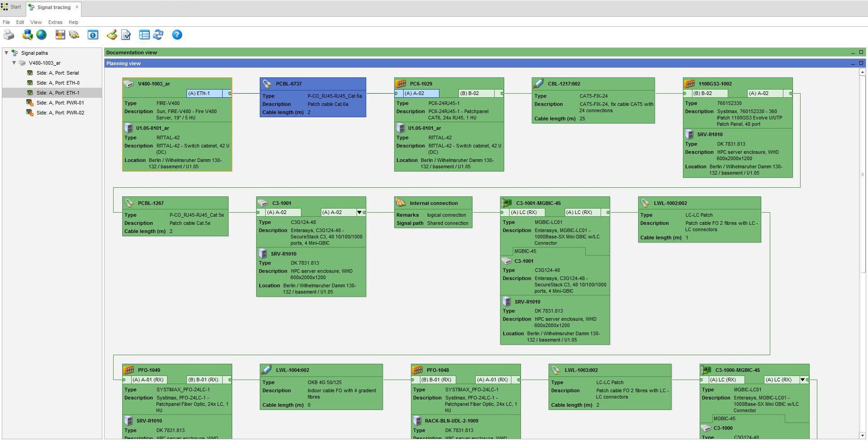Open help with the question mark icon

point(177,35)
